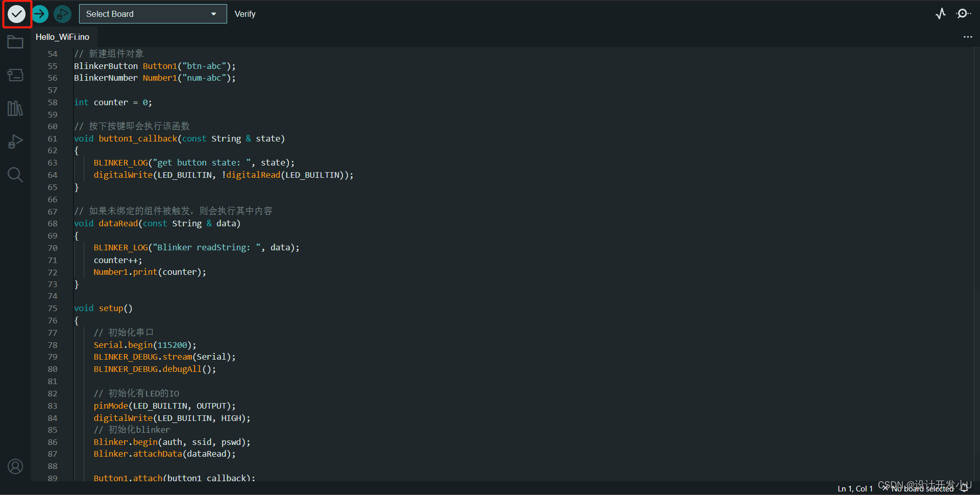The image size is (980, 495).
Task: Click the 'void setup()' line
Action: [103, 308]
